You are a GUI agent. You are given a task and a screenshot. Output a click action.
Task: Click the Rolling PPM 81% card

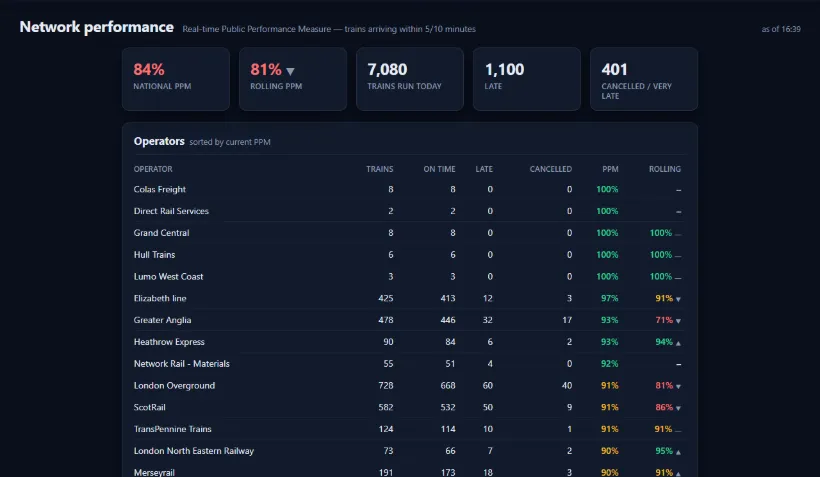click(293, 79)
